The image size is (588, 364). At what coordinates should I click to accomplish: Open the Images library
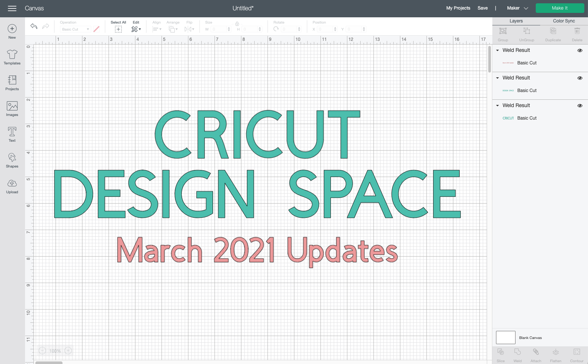(12, 109)
